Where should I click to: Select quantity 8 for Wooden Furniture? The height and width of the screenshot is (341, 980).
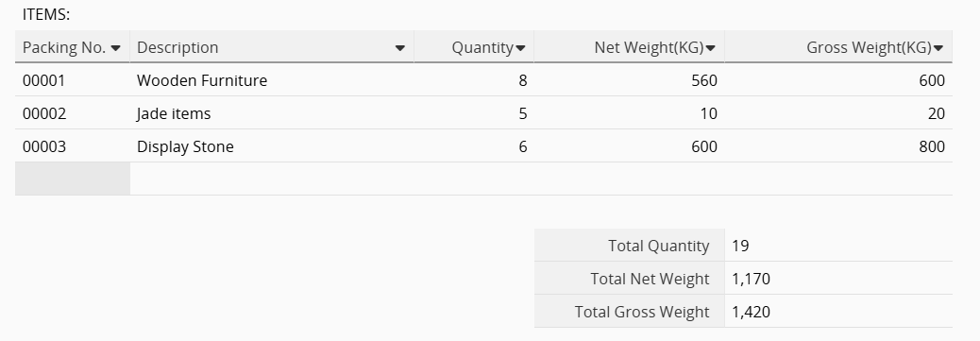pyautogui.click(x=474, y=80)
